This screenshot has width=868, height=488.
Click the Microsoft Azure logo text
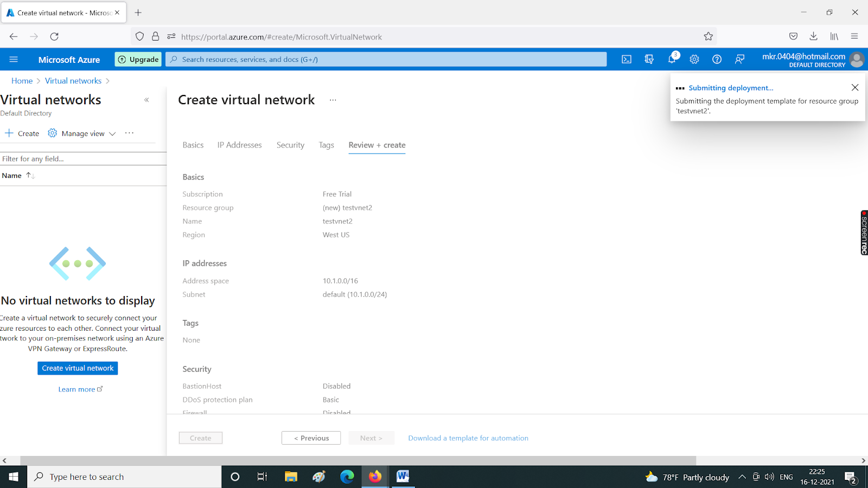click(69, 60)
